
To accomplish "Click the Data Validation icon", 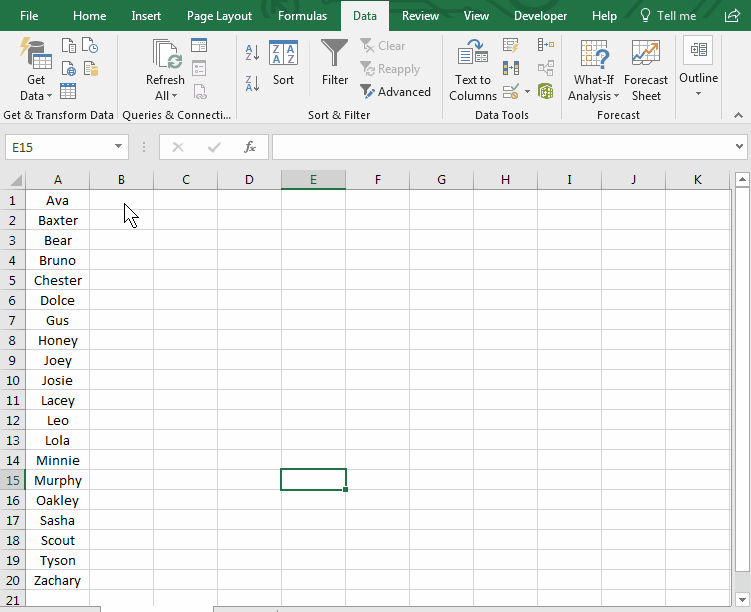I will [x=511, y=91].
